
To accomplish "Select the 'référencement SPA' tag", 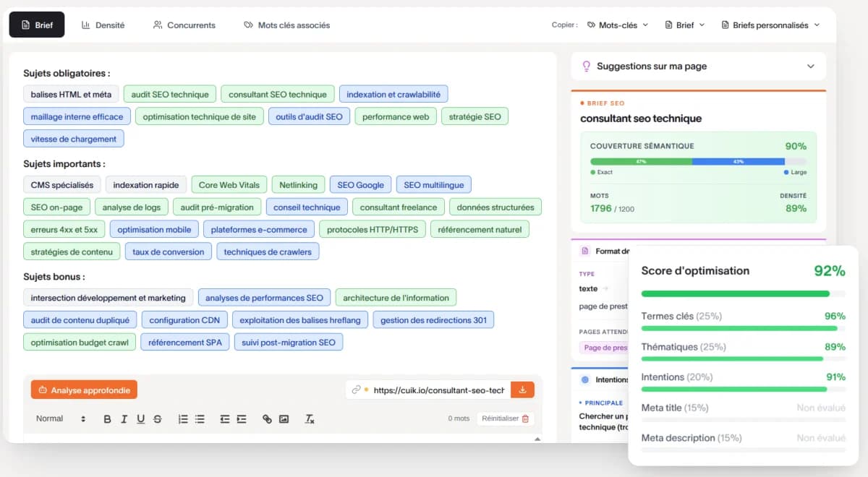I will (x=185, y=343).
